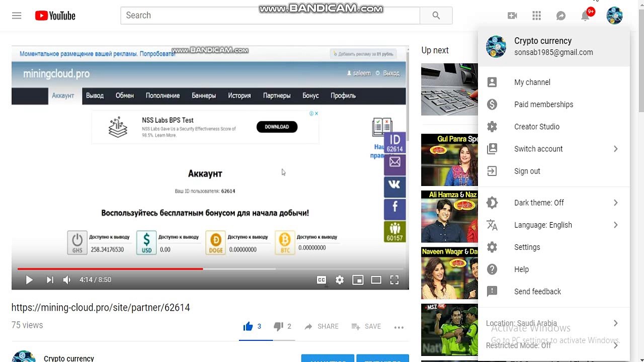Click the Language translate icon
Screen dimensions: 644x362
point(492,225)
